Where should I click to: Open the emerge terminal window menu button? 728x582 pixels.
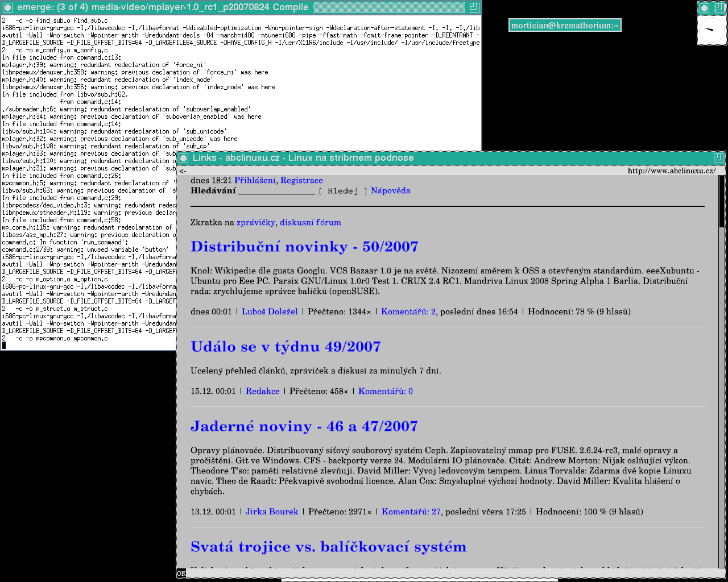pyautogui.click(x=7, y=7)
